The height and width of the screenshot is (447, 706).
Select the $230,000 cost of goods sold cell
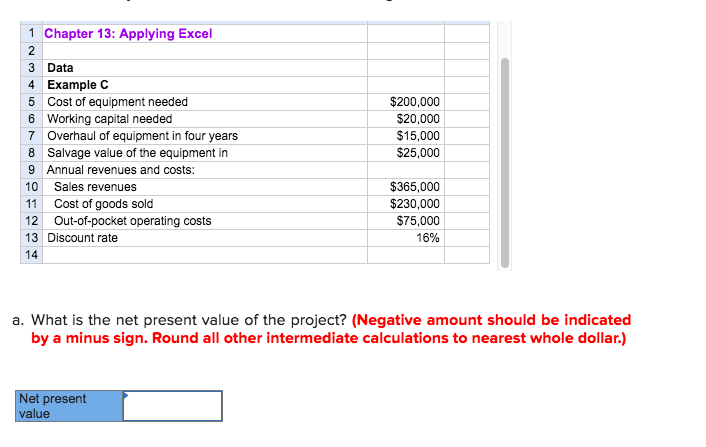[406, 204]
